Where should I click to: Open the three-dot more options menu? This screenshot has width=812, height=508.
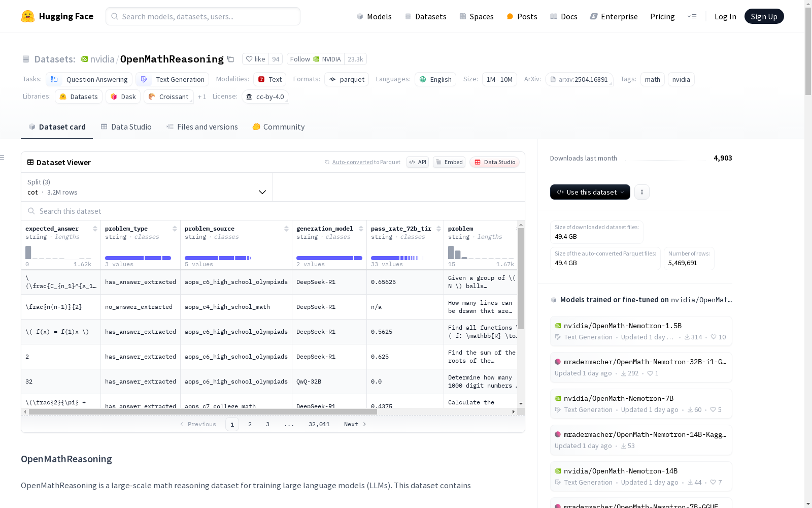(642, 192)
